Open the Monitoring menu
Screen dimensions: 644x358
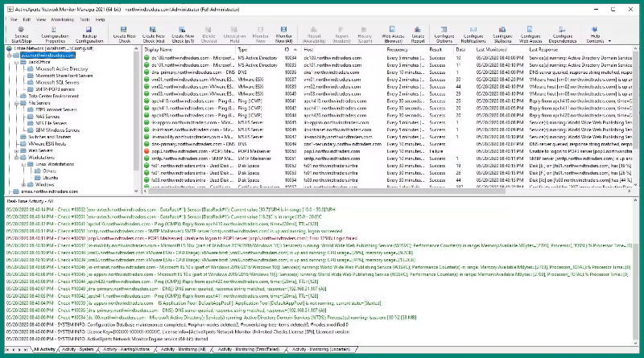click(63, 19)
